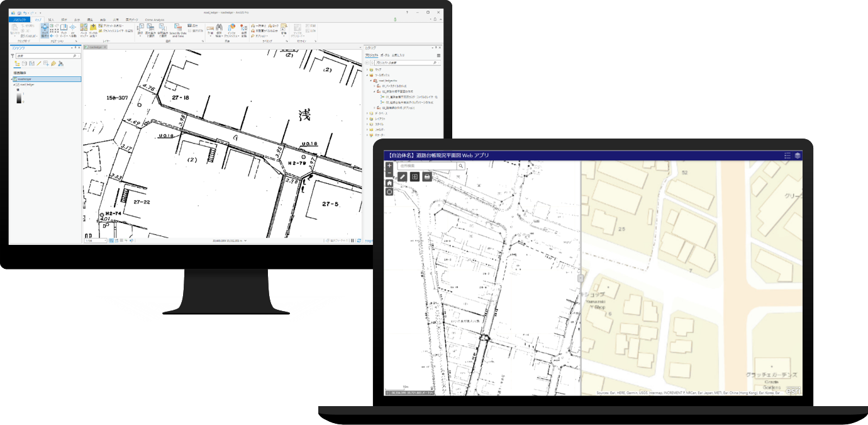This screenshot has width=868, height=425.
Task: Click the Home extent button on the map
Action: tap(391, 183)
